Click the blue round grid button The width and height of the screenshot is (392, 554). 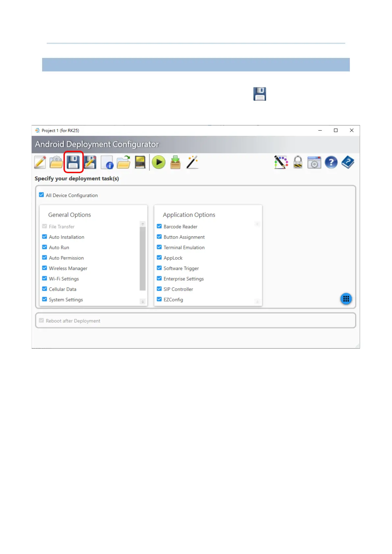tap(346, 299)
